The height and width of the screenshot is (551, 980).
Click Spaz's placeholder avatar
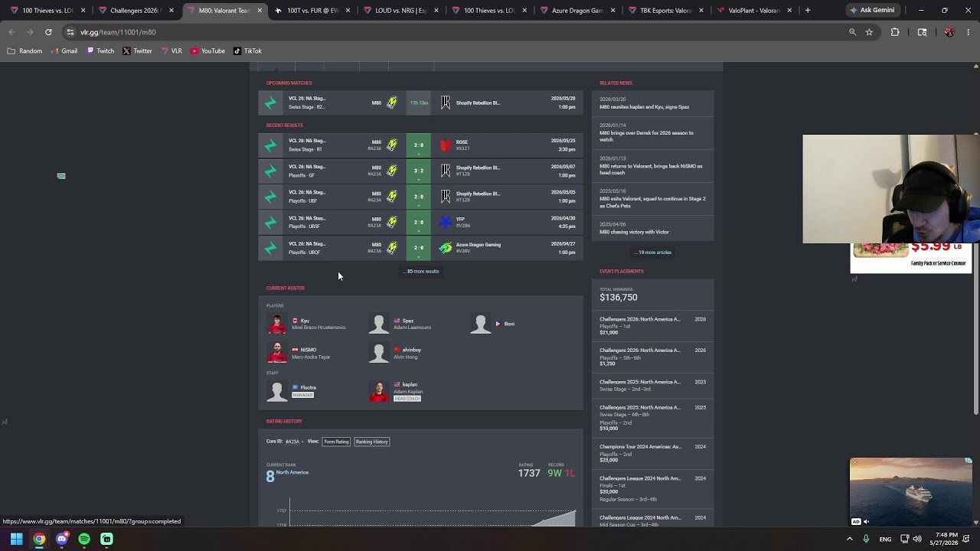378,324
